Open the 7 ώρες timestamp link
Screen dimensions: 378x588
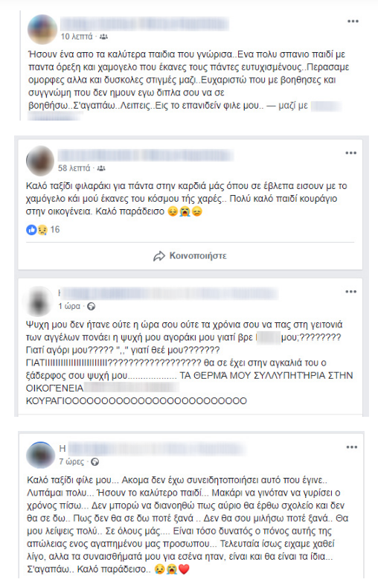[71, 462]
